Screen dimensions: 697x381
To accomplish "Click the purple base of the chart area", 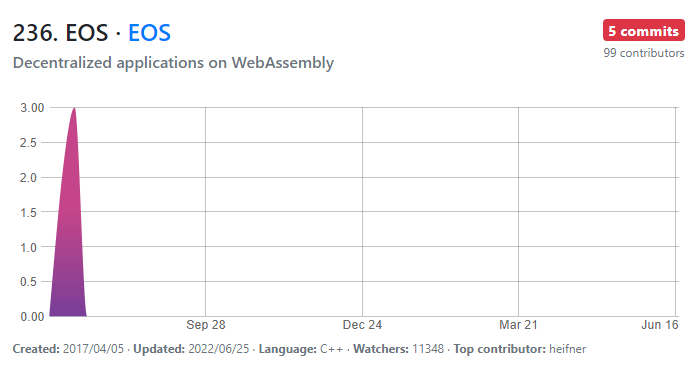I will [x=68, y=305].
